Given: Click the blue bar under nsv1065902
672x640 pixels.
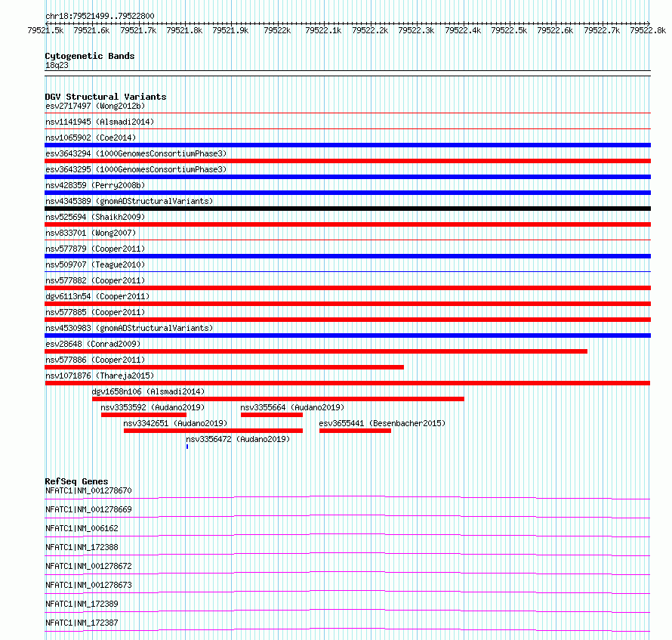Looking at the screenshot, I should (x=347, y=145).
